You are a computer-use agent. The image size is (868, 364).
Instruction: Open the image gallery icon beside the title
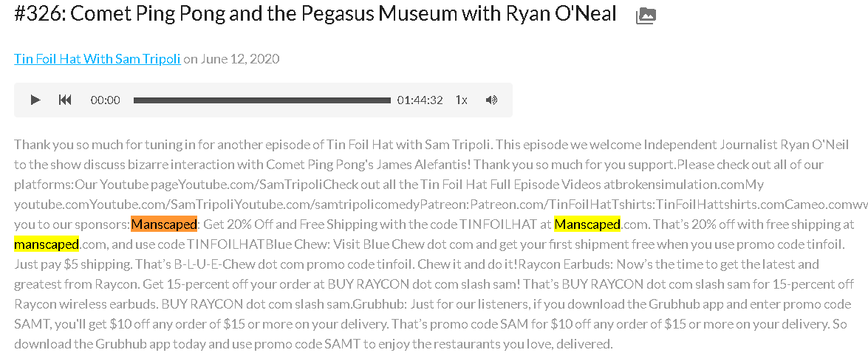pos(646,16)
